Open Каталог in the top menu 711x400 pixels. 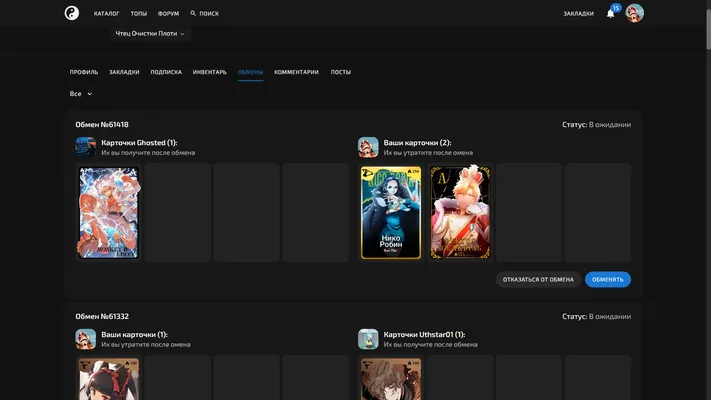point(107,14)
